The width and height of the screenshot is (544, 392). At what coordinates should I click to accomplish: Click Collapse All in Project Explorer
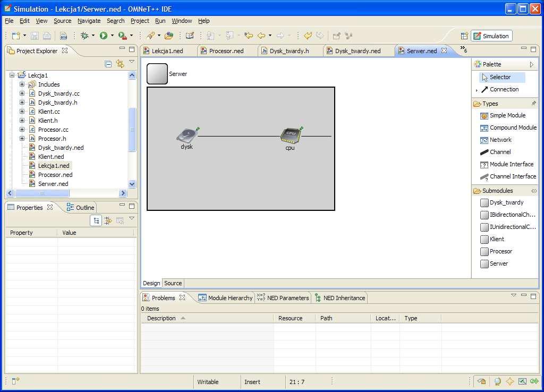[108, 64]
